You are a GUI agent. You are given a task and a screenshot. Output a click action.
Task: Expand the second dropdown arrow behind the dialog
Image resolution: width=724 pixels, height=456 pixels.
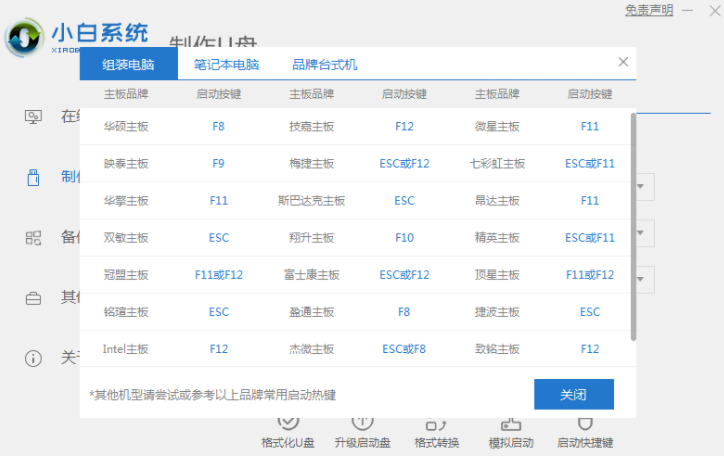[x=645, y=233]
